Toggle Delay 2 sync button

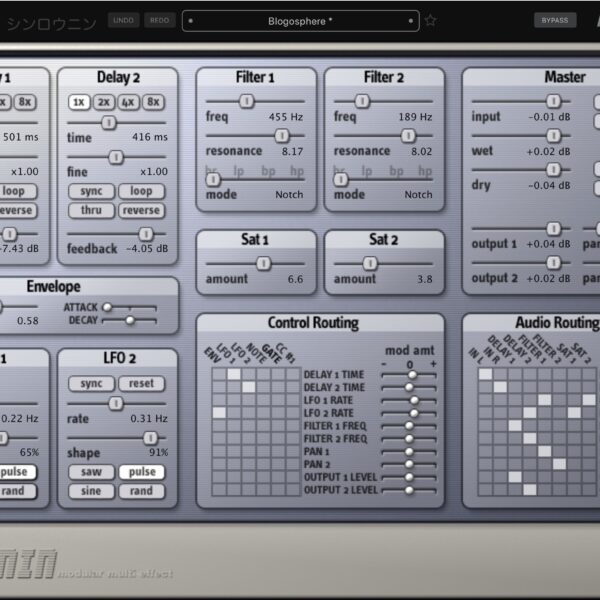pyautogui.click(x=91, y=191)
